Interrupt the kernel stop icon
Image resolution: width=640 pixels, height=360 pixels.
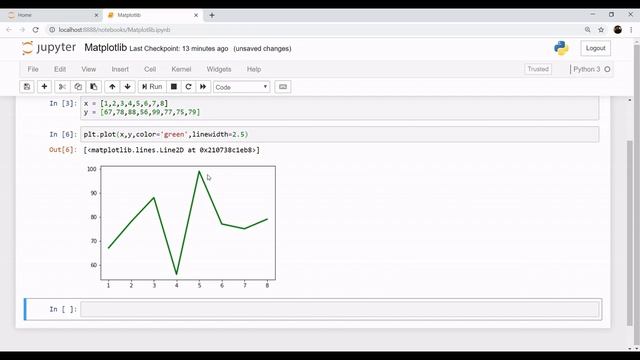coord(173,87)
